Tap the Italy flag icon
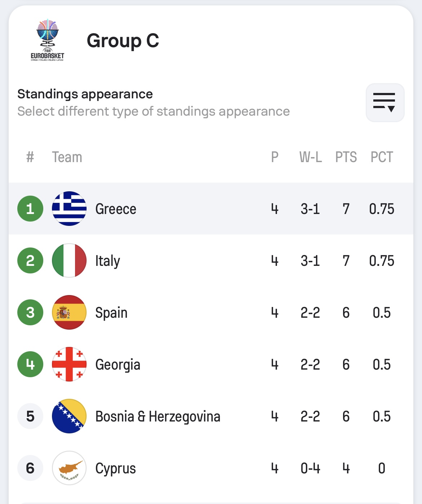The width and height of the screenshot is (422, 504). coord(69,260)
